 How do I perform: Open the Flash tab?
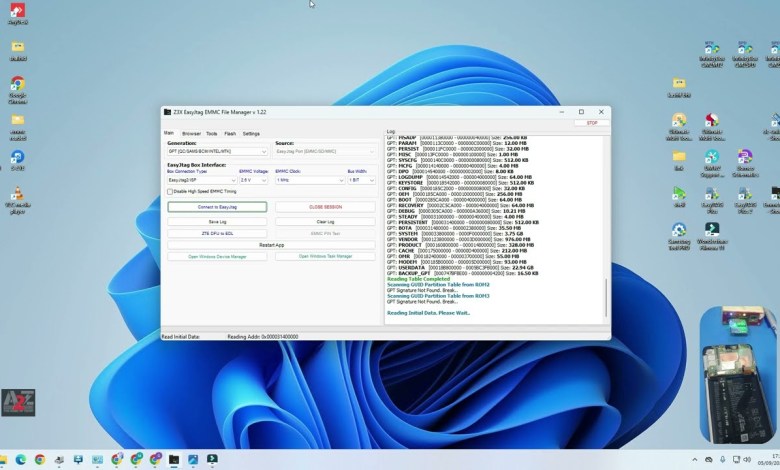(x=230, y=133)
